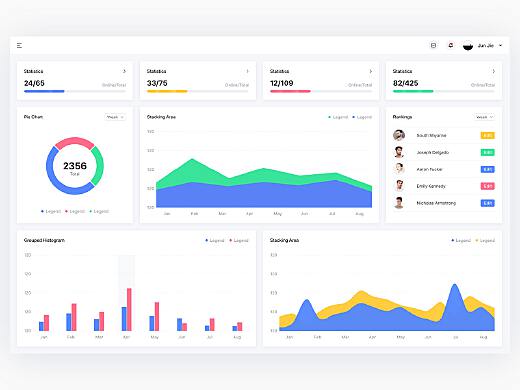Open the notifications bell icon
The image size is (520, 390).
point(451,45)
